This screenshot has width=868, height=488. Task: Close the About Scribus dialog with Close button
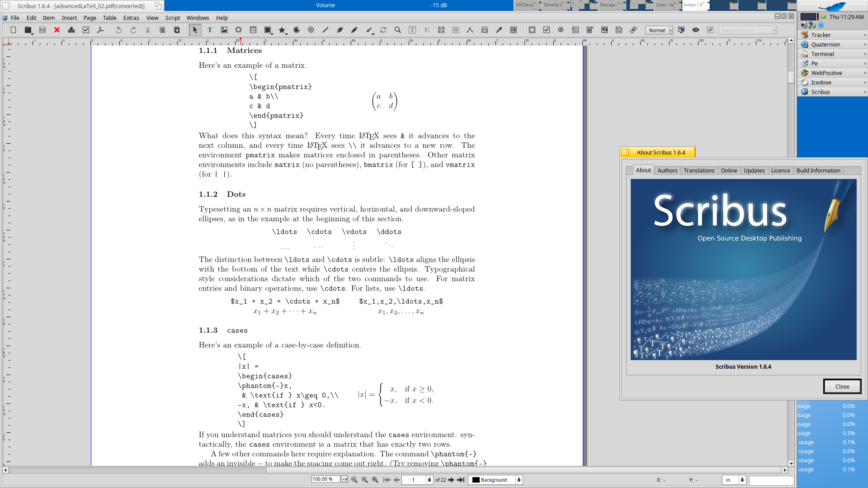[x=842, y=386]
